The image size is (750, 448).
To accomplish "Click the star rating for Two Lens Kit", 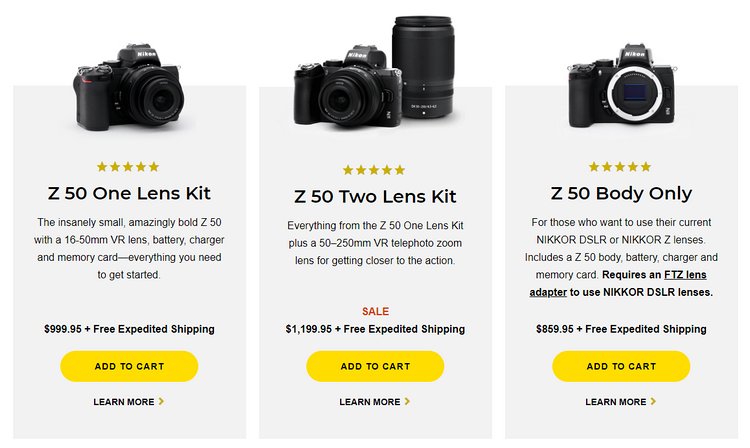I will [374, 170].
